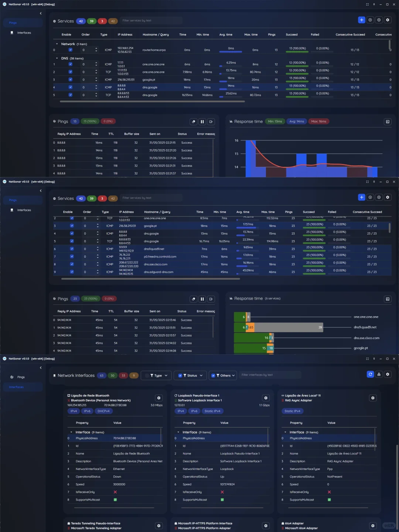Viewport: 399px width, 532px height.
Task: Click the eraser icon in middle window Pings panel
Action: click(x=194, y=299)
